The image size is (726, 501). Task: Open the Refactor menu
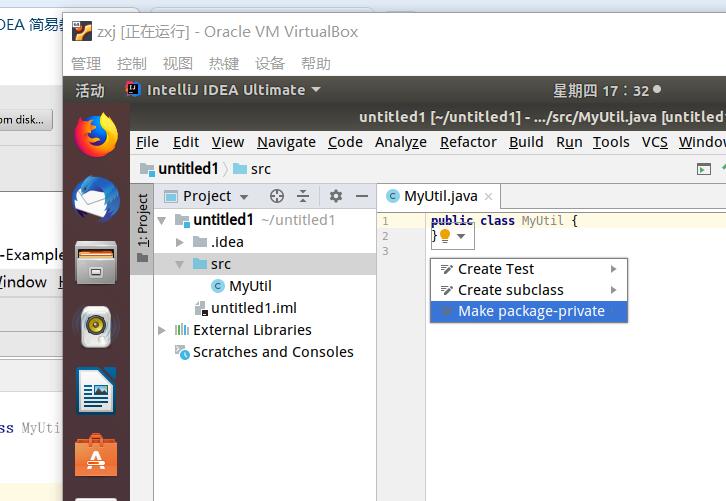tap(468, 142)
